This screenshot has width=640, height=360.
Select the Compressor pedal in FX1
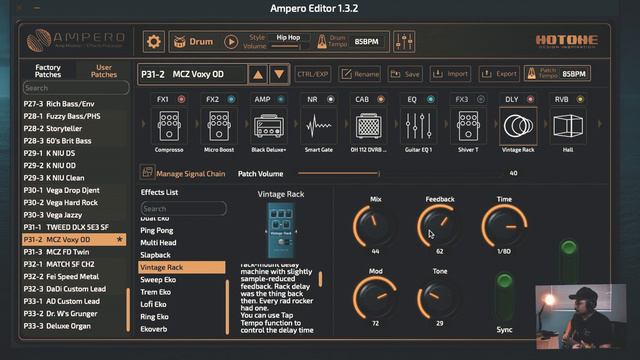pos(169,126)
